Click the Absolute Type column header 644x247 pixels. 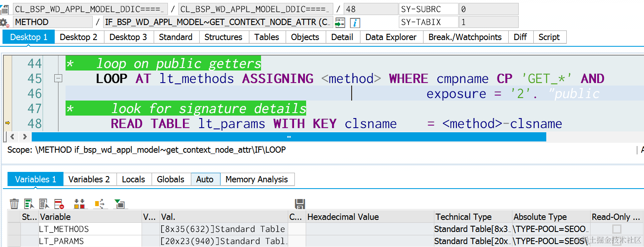[x=551, y=217]
